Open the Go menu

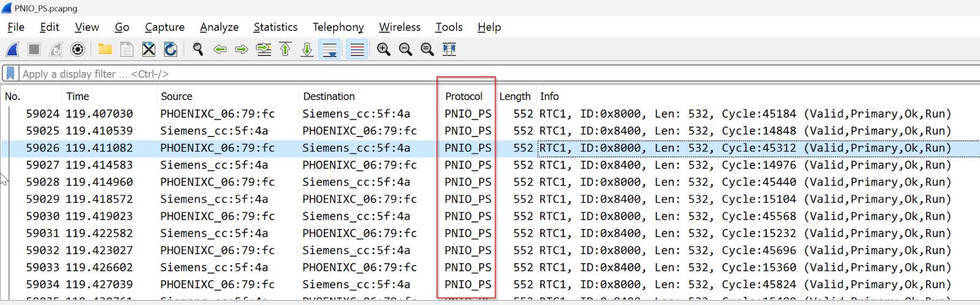(122, 27)
